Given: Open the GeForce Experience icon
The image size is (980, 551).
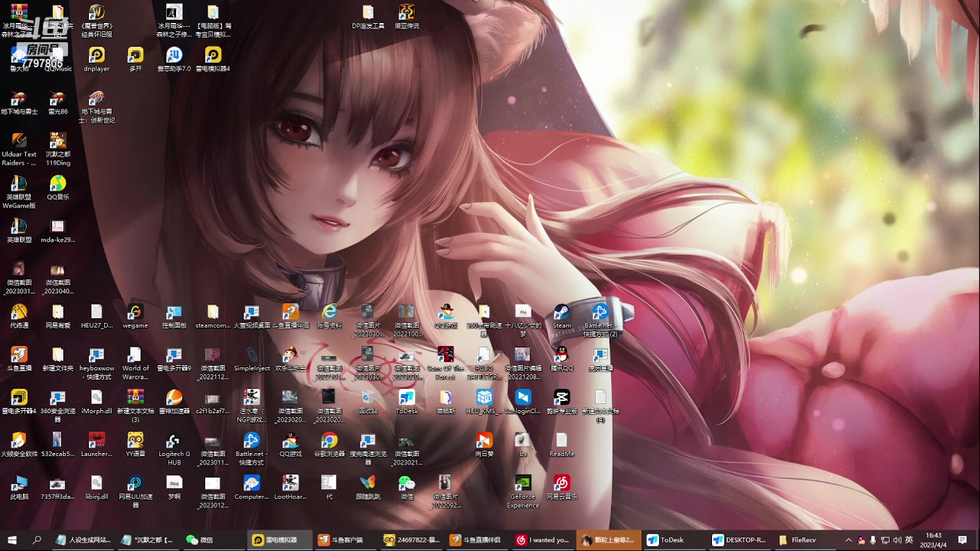Looking at the screenshot, I should click(523, 492).
